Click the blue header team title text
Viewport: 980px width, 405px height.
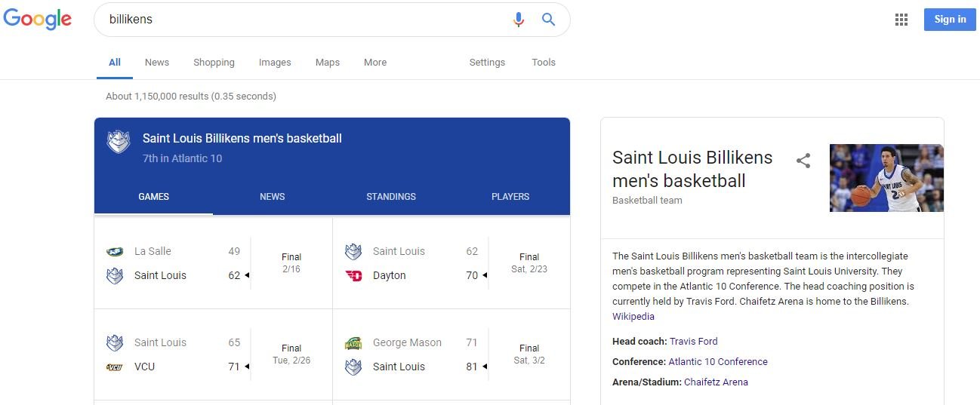(x=242, y=139)
